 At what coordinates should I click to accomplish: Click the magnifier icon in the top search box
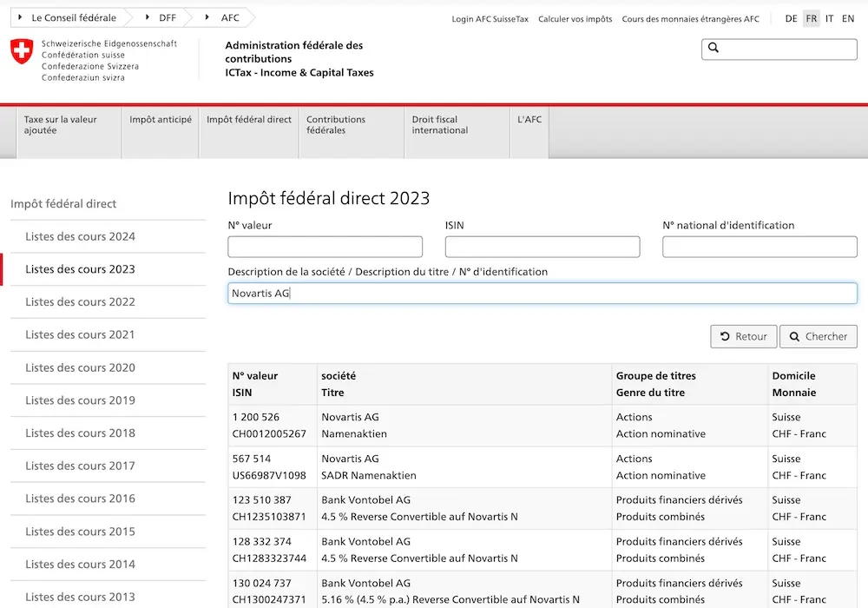(713, 49)
